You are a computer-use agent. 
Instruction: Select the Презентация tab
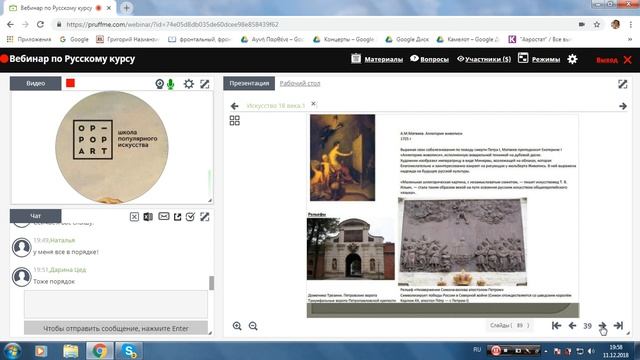[x=249, y=83]
